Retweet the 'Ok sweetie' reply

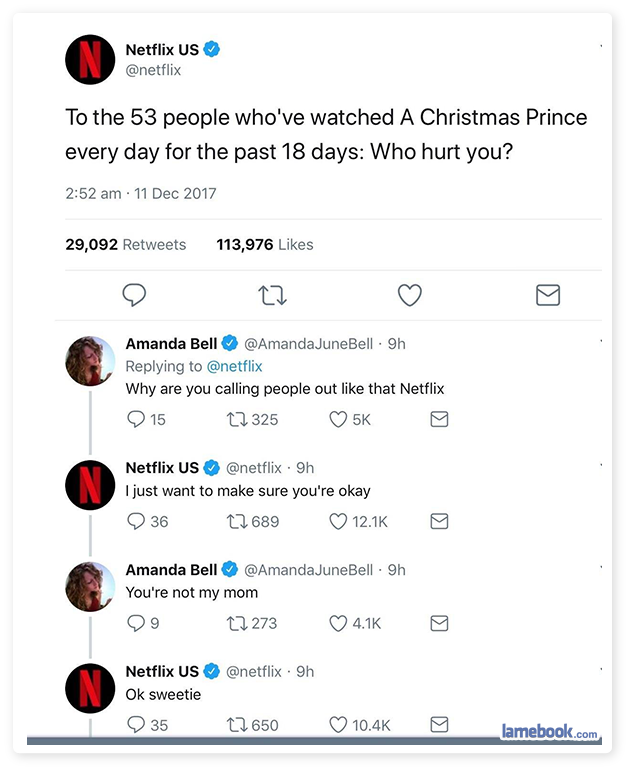pos(237,725)
